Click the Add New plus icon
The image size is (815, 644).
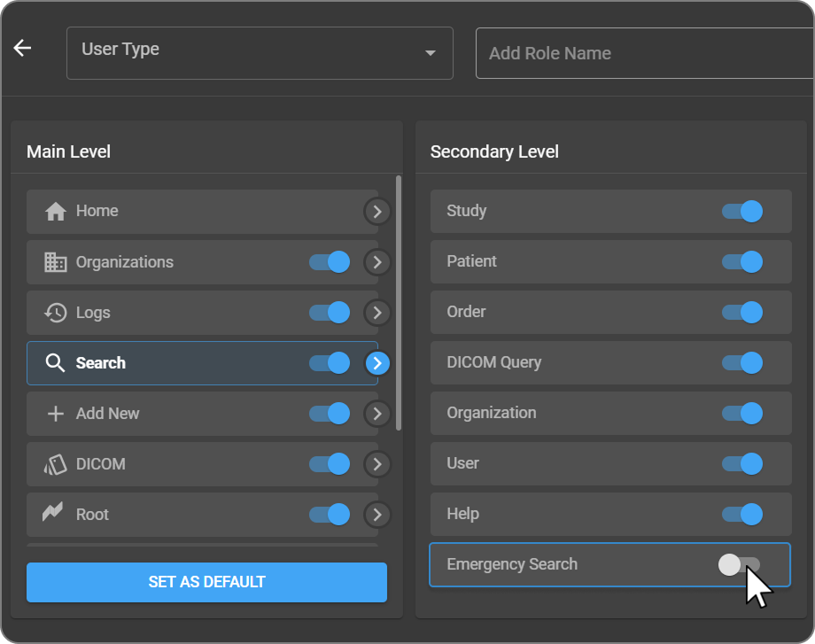pos(55,413)
